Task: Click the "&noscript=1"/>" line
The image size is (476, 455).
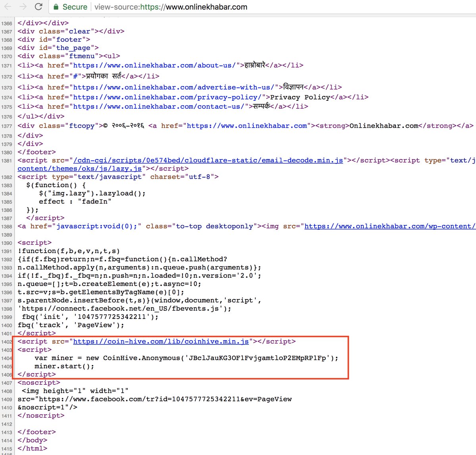Action: [x=48, y=407]
